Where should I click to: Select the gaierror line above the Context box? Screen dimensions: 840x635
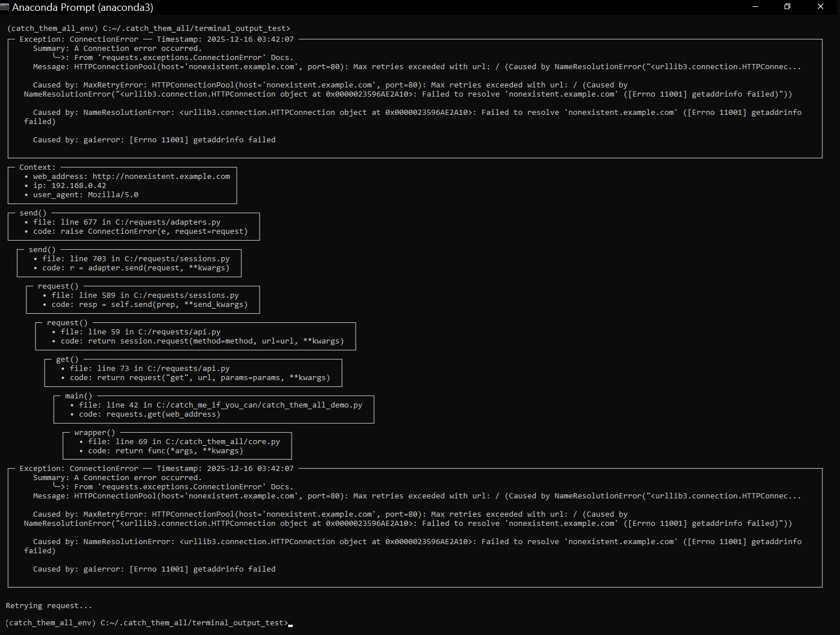(x=154, y=140)
